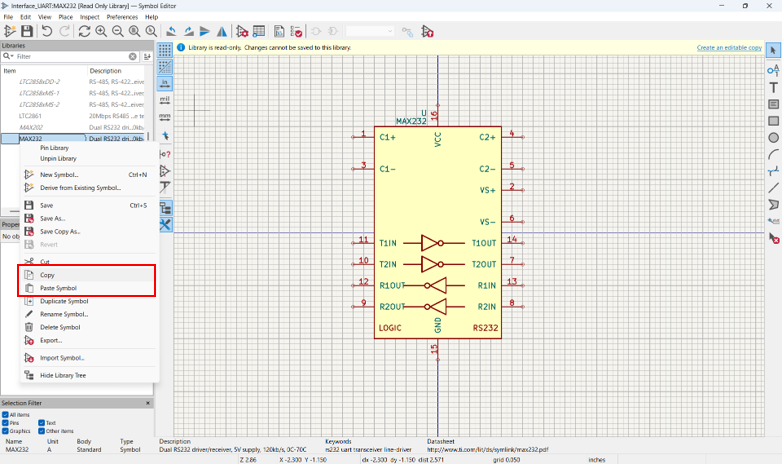Select the Add Text Box tool
The width and height of the screenshot is (782, 464).
point(774,104)
